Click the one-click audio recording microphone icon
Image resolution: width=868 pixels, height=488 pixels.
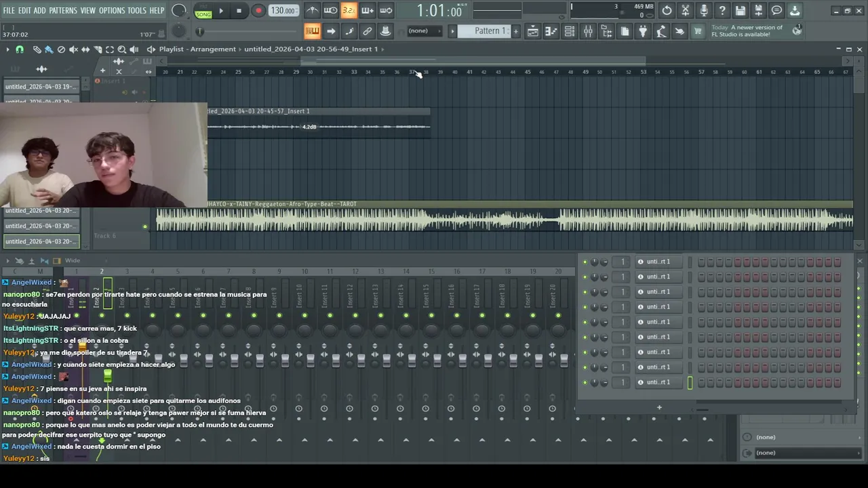(704, 10)
